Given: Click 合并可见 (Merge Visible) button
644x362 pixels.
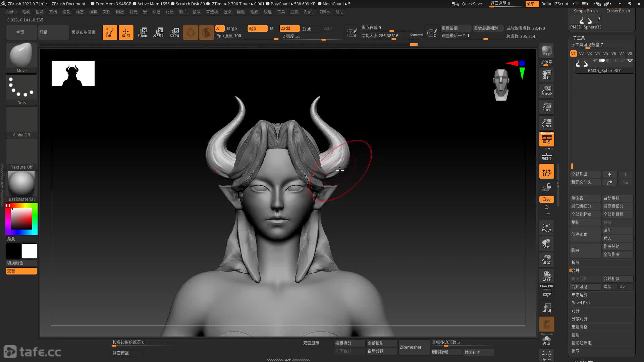Looking at the screenshot, I should (x=586, y=287).
